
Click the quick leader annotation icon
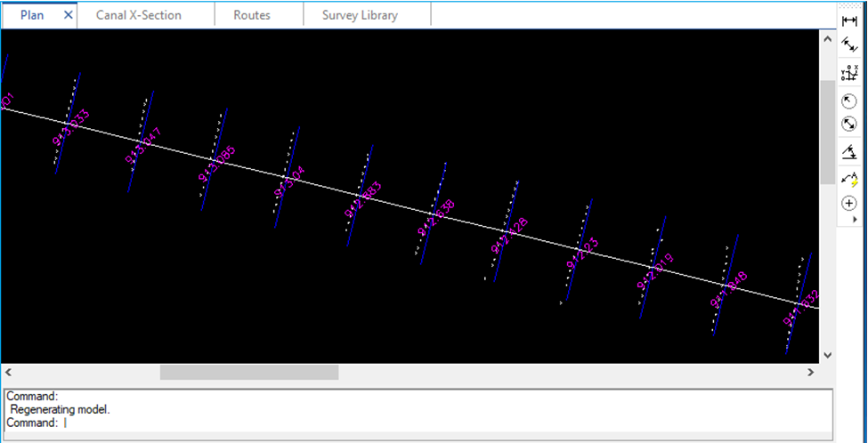pyautogui.click(x=848, y=179)
